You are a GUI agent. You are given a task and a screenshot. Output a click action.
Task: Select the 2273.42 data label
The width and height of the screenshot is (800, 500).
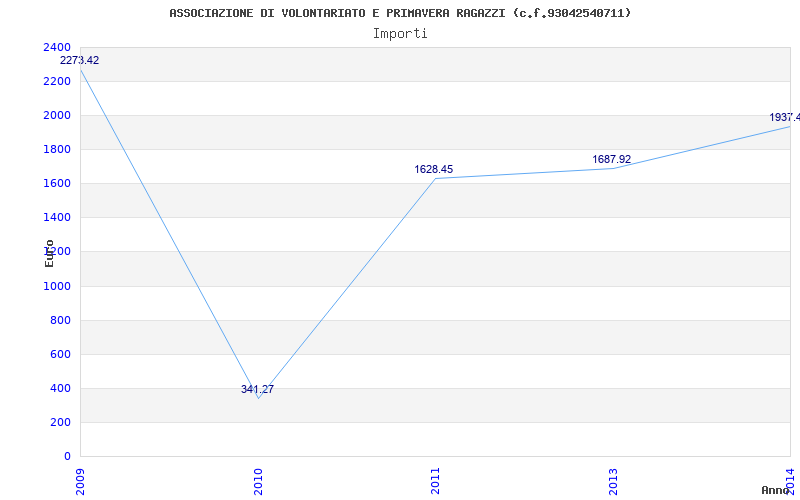coord(80,60)
